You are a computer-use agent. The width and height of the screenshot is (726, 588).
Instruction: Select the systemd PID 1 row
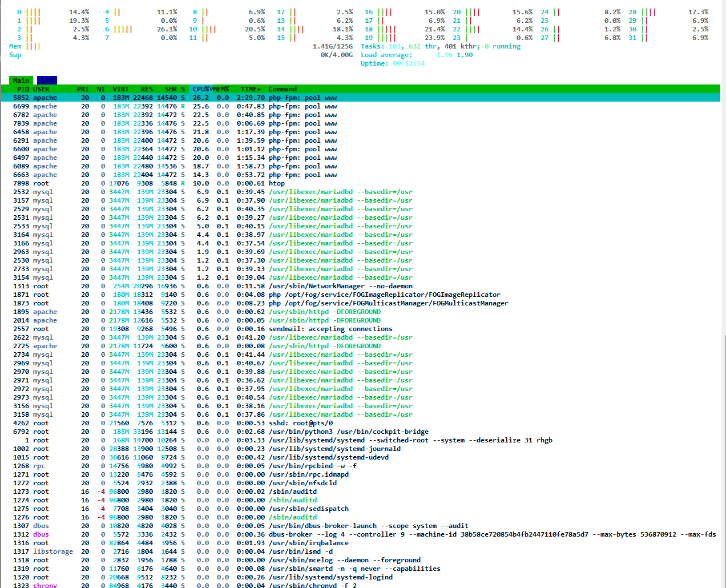pyautogui.click(x=342, y=440)
